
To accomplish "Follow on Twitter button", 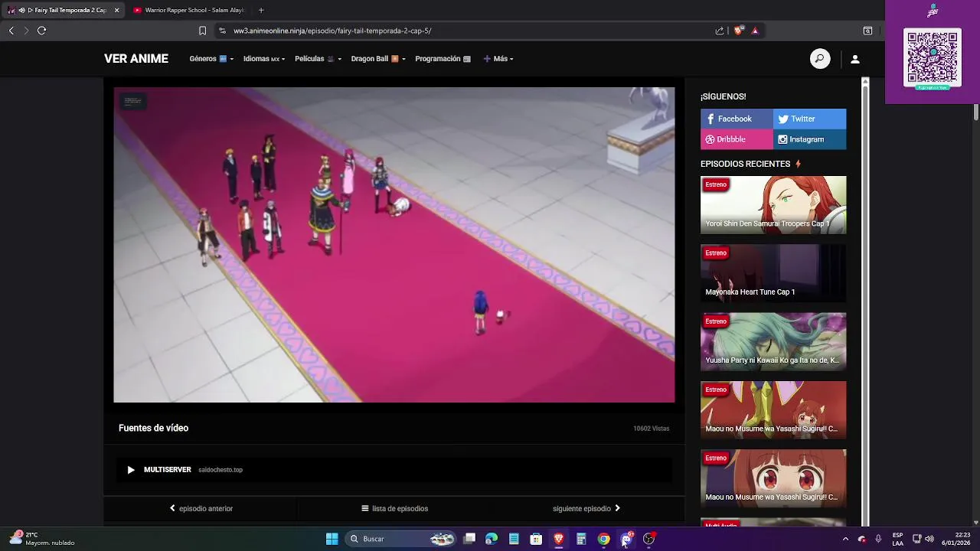I will [810, 119].
